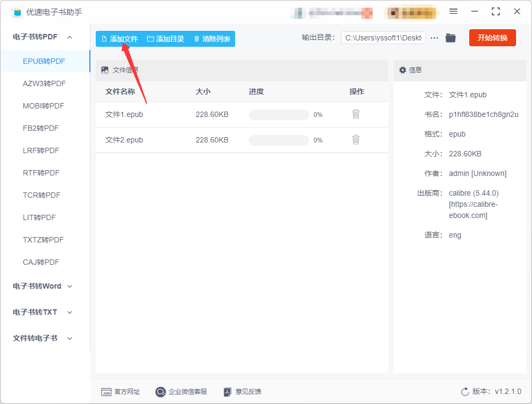532x404 pixels.
Task: Click the three-dots browse output path button
Action: pos(434,38)
